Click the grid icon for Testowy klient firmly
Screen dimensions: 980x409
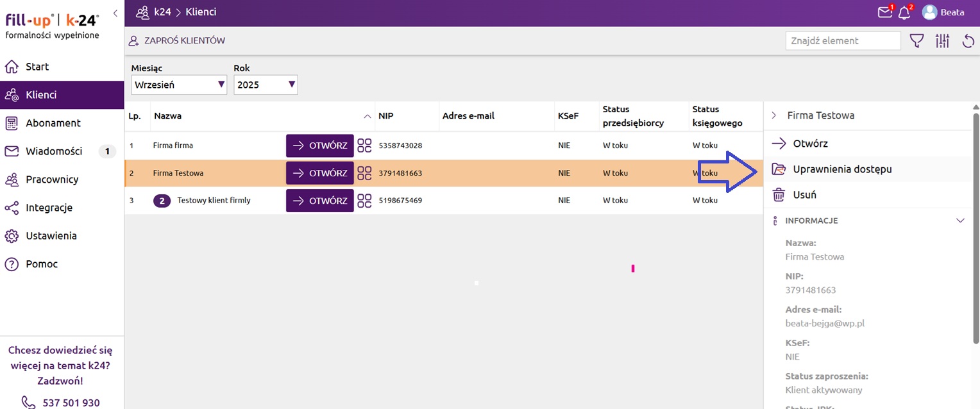pos(364,201)
